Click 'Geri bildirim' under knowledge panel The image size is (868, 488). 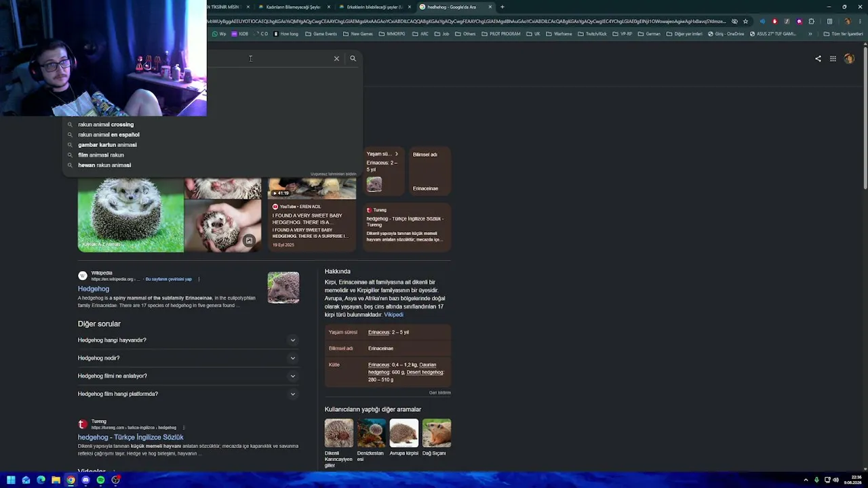(x=439, y=392)
